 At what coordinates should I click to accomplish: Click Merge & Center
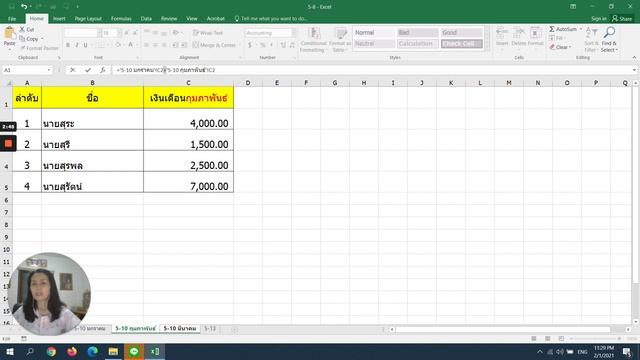[x=215, y=45]
